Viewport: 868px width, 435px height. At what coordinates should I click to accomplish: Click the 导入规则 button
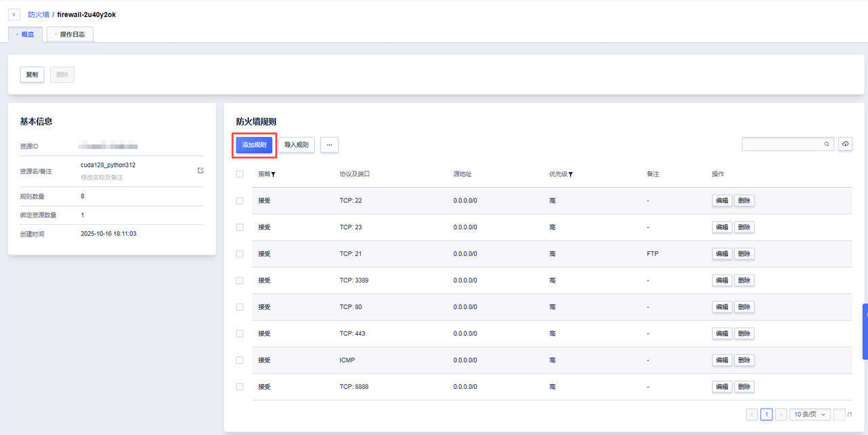pos(296,145)
